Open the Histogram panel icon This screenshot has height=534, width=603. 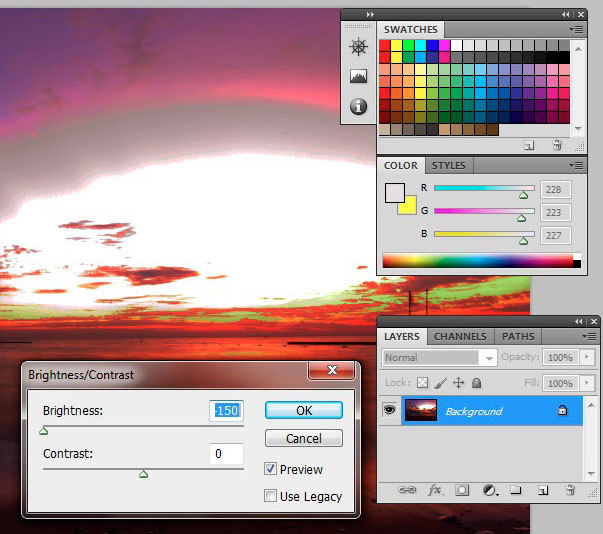pyautogui.click(x=357, y=76)
